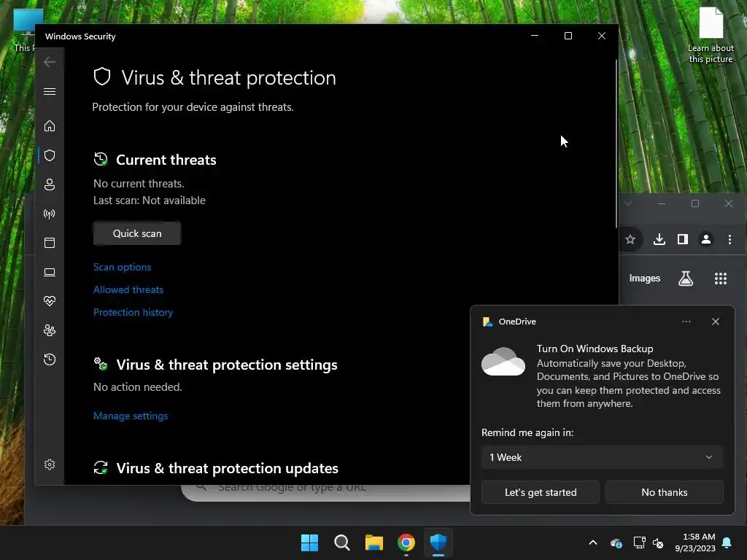Screen dimensions: 747x560
Task: Open the Images link in the Chrome window
Action: [645, 279]
